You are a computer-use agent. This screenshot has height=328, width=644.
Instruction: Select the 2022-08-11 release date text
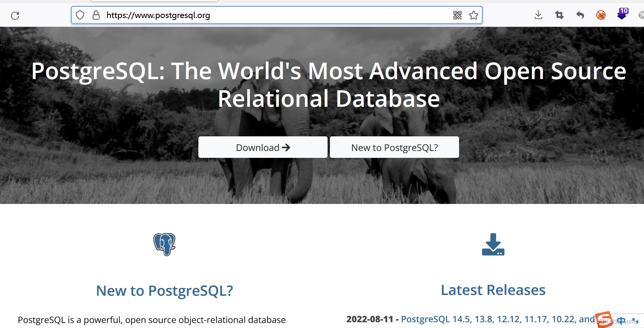pos(370,319)
